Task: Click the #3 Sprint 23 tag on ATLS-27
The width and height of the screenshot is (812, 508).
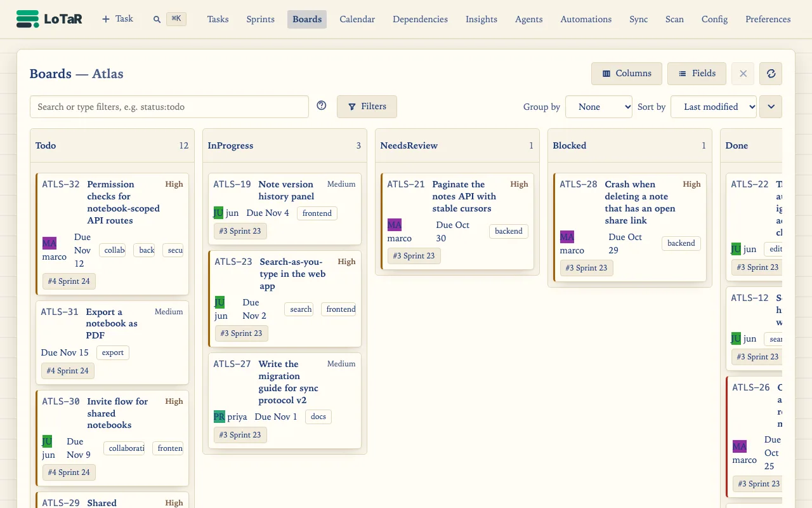Action: (x=240, y=435)
